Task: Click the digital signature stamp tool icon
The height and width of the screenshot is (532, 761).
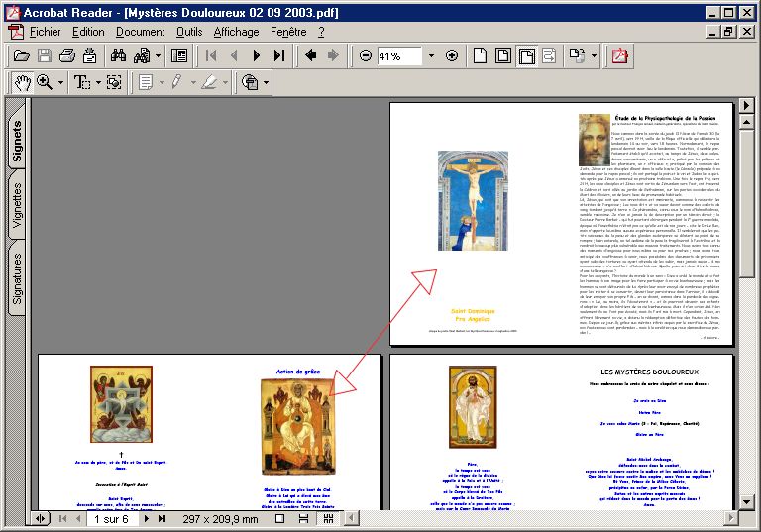Action: (x=250, y=82)
